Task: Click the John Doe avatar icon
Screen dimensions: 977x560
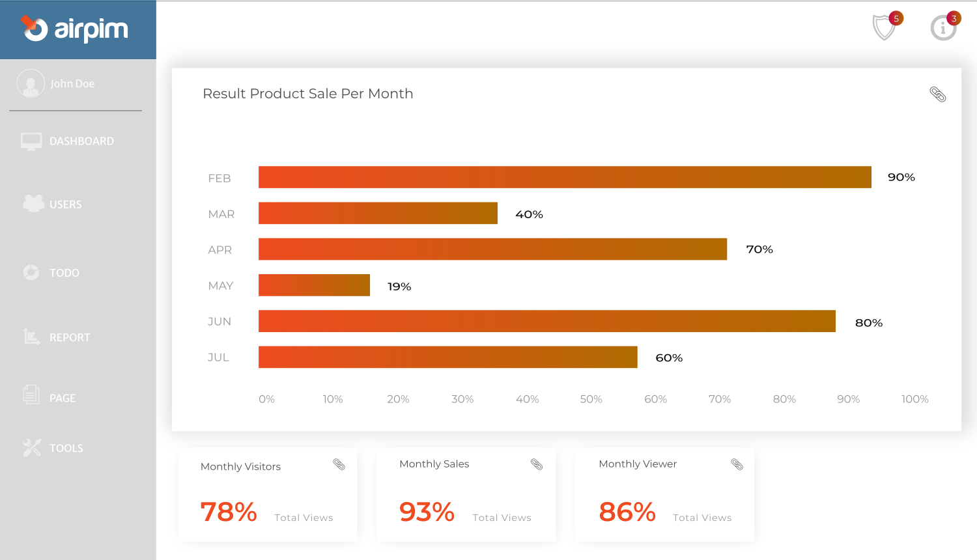Action: pyautogui.click(x=31, y=83)
